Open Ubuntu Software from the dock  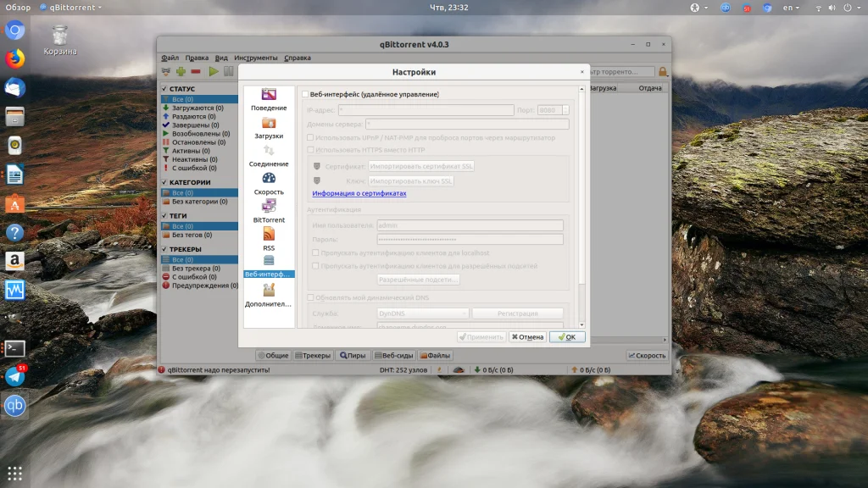pos(15,203)
